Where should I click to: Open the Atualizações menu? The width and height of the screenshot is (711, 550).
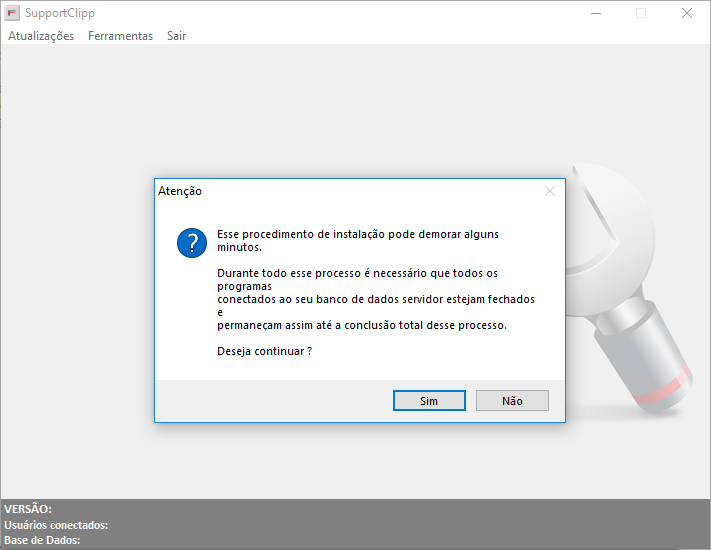[x=41, y=36]
